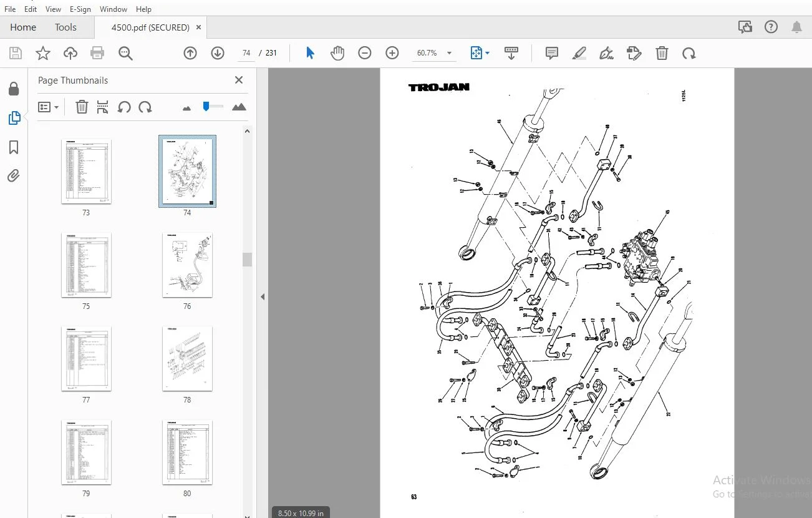This screenshot has width=812, height=518.
Task: Print the document
Action: [x=97, y=53]
